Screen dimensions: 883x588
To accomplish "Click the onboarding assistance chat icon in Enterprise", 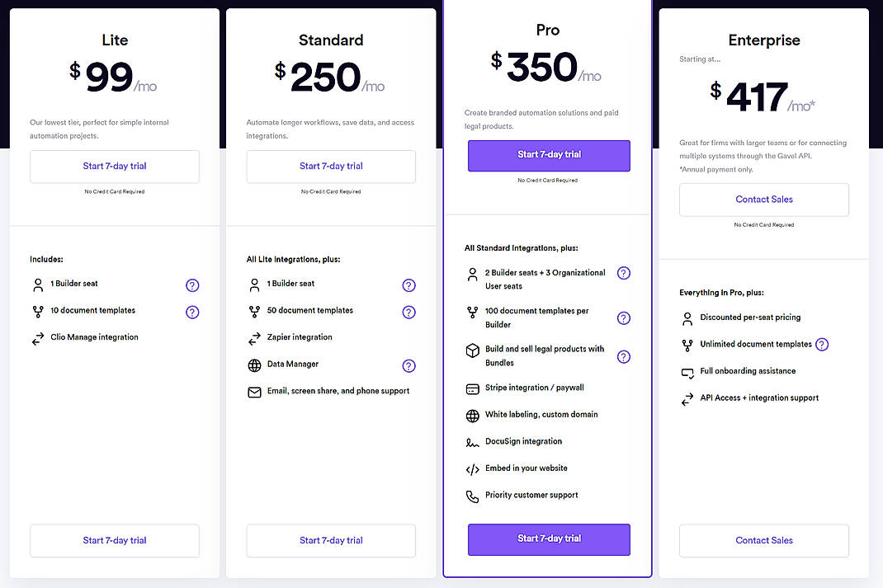I will point(686,372).
